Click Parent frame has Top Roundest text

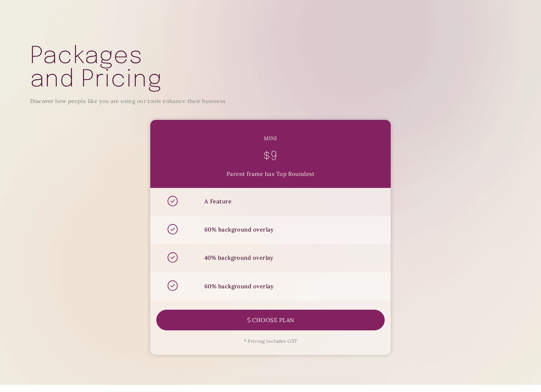tap(270, 174)
